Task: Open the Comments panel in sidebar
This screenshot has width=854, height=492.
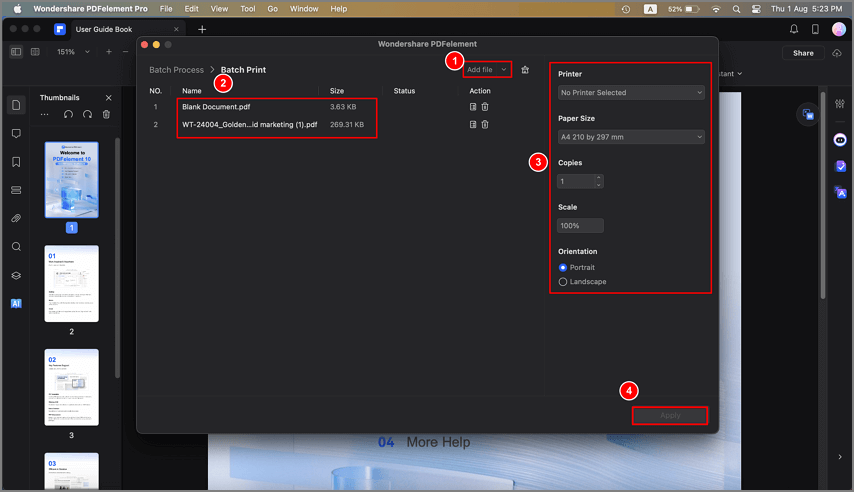Action: [x=16, y=133]
